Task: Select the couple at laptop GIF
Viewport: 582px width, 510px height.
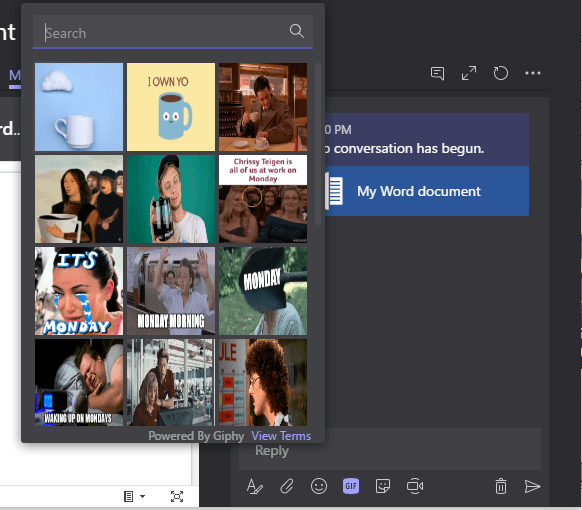Action: (x=171, y=382)
